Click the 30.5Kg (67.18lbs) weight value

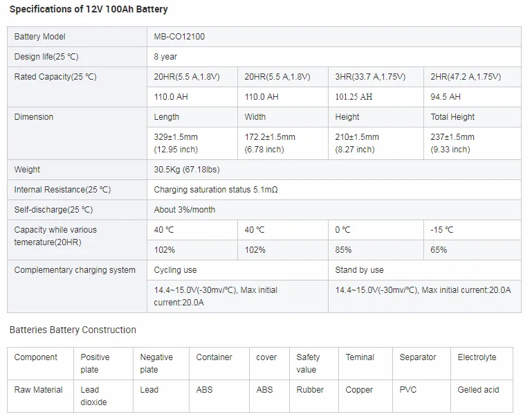(x=187, y=170)
